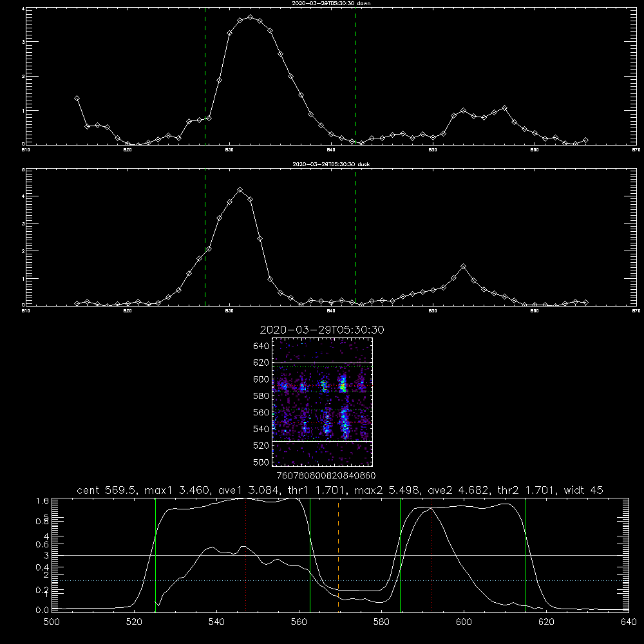
Task: Select the spectral image thumbnail
Action: (322, 402)
